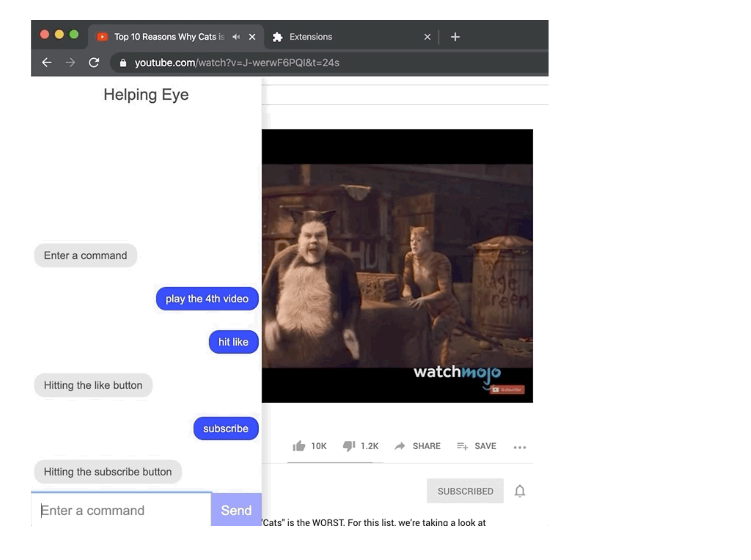Viewport: 751px width, 560px height.
Task: Click the browser back arrow
Action: click(47, 62)
